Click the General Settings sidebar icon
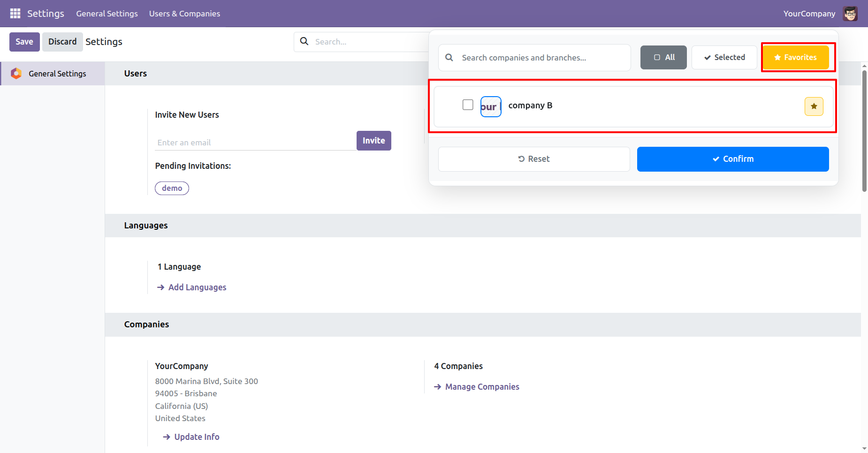Image resolution: width=868 pixels, height=453 pixels. [x=16, y=74]
